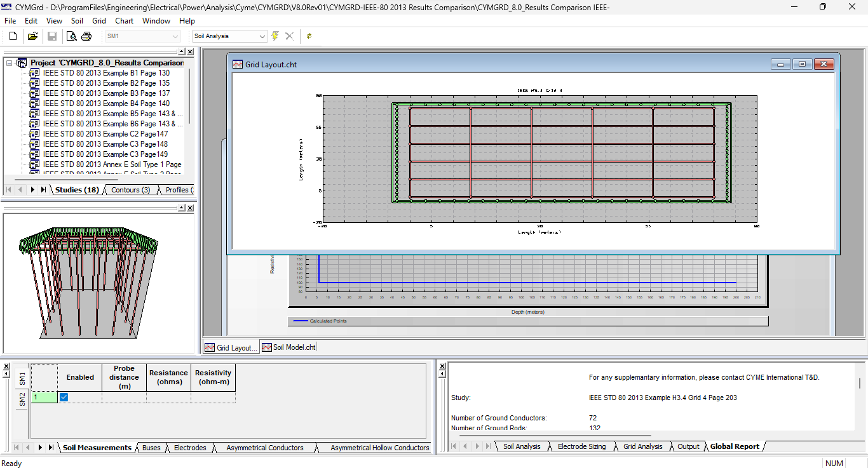Switch to the Asymmetrical Conductors tab

click(x=265, y=448)
